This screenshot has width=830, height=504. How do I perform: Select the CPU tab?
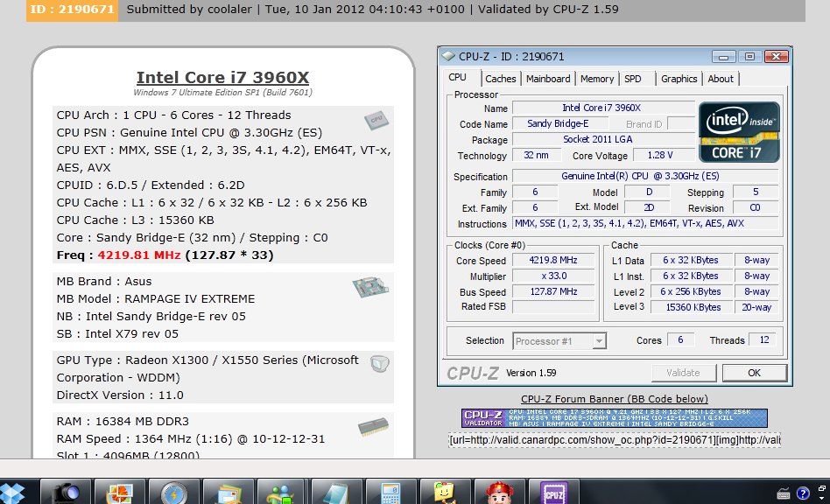(x=457, y=78)
